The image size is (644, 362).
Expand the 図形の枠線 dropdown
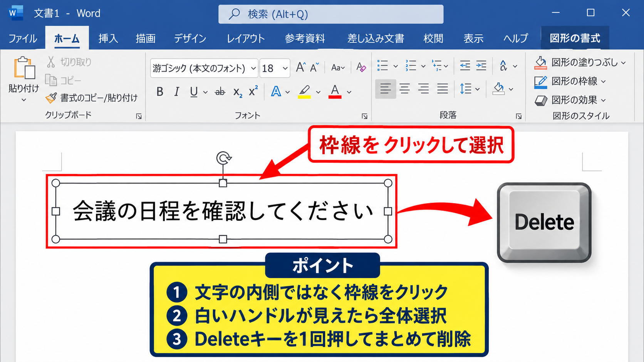click(603, 82)
